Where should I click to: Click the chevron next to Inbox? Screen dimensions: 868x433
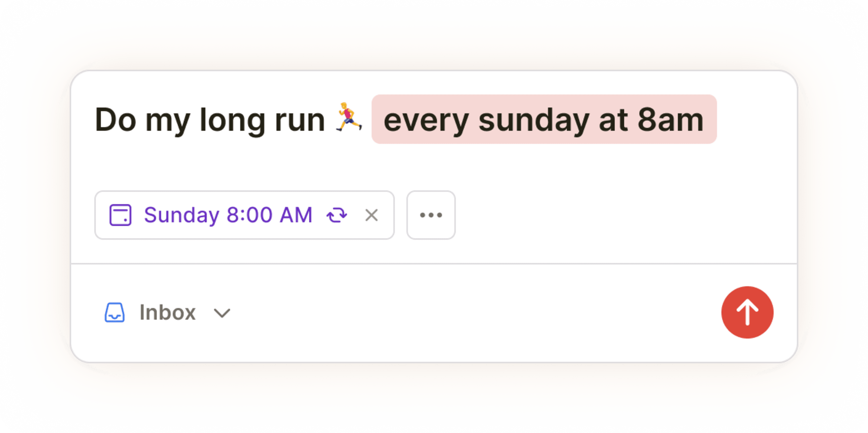(x=222, y=313)
